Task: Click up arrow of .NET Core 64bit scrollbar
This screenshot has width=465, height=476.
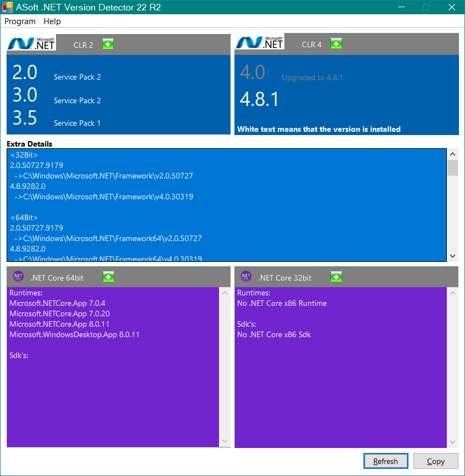Action: point(225,293)
